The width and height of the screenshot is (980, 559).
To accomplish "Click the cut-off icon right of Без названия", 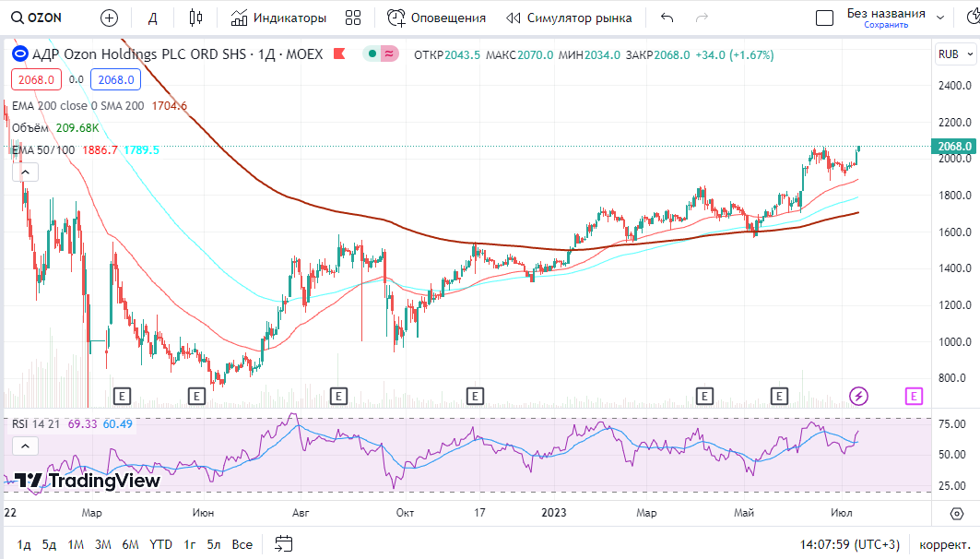I will [x=974, y=18].
